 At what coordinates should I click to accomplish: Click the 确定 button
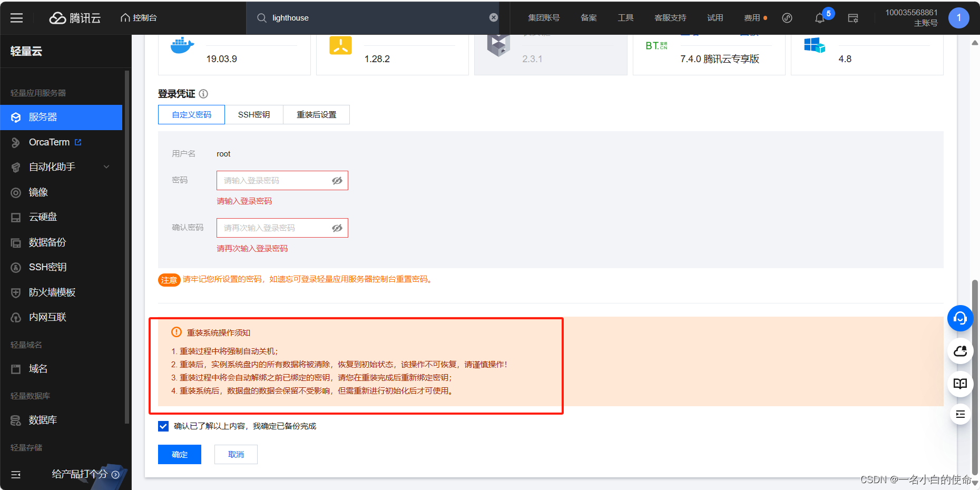pyautogui.click(x=180, y=455)
